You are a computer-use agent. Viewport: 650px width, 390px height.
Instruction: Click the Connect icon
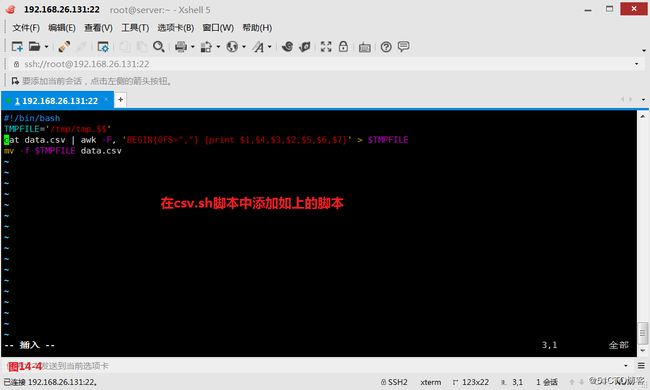pyautogui.click(x=64, y=46)
